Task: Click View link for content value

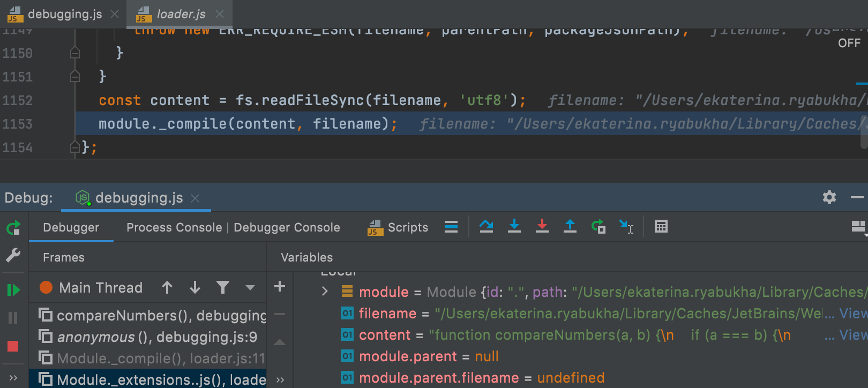Action: (852, 334)
